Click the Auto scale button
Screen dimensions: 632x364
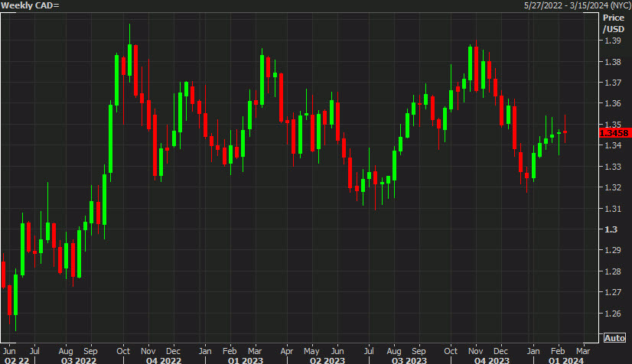click(x=614, y=338)
